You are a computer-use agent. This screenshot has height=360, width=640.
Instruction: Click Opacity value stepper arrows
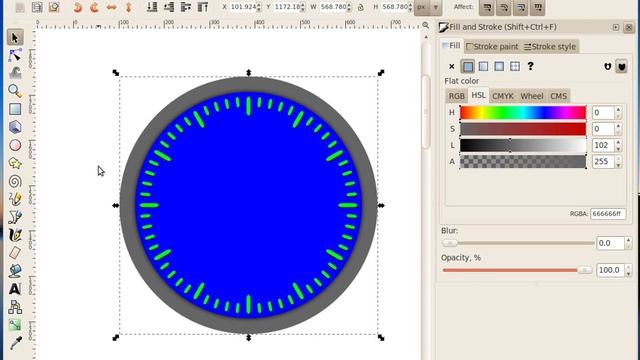[628, 270]
